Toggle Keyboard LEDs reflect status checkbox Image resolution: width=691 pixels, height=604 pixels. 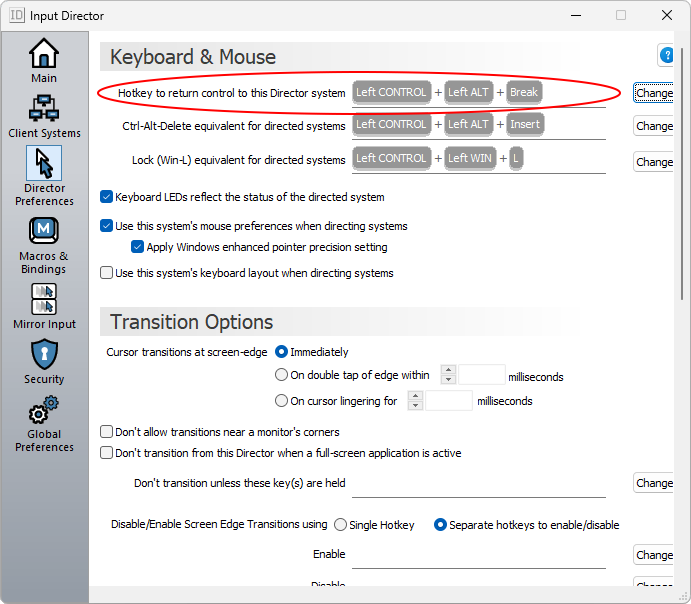(x=107, y=197)
